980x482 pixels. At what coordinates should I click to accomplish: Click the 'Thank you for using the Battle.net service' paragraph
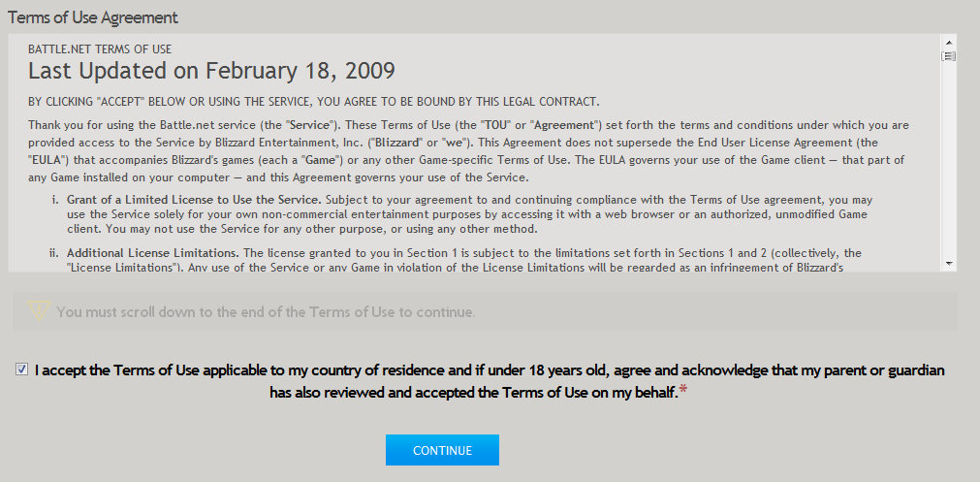(468, 151)
